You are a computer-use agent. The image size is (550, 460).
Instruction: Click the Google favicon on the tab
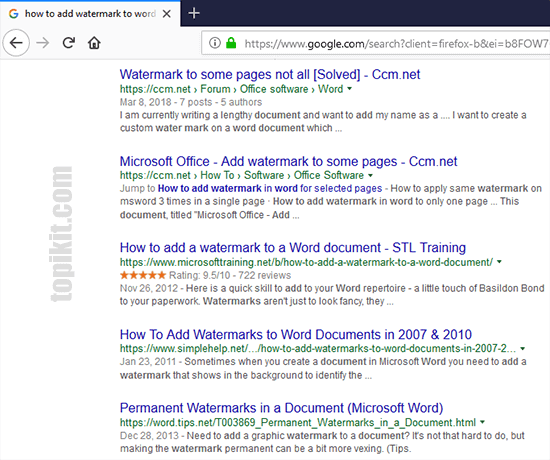[x=14, y=14]
